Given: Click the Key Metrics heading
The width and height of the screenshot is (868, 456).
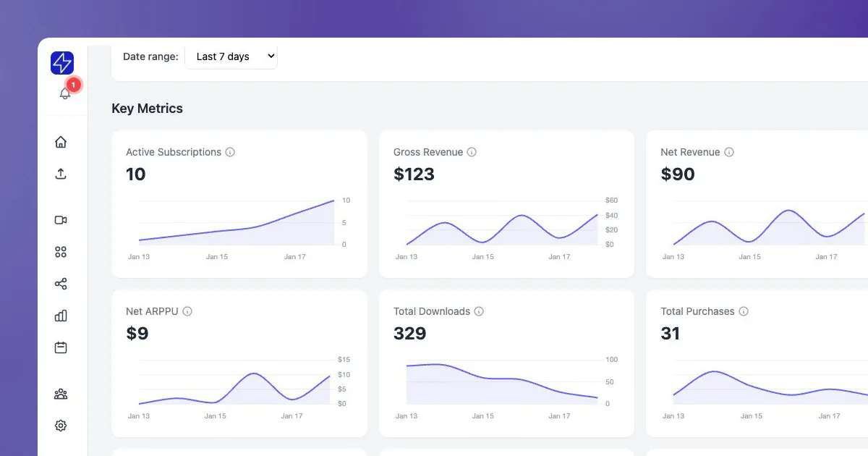Looking at the screenshot, I should pos(147,109).
